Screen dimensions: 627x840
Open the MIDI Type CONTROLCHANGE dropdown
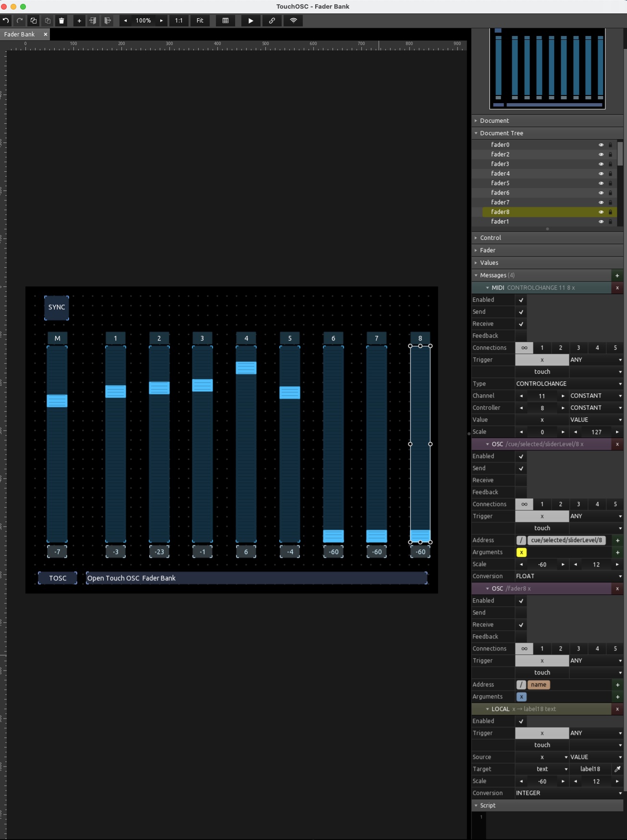tap(568, 384)
